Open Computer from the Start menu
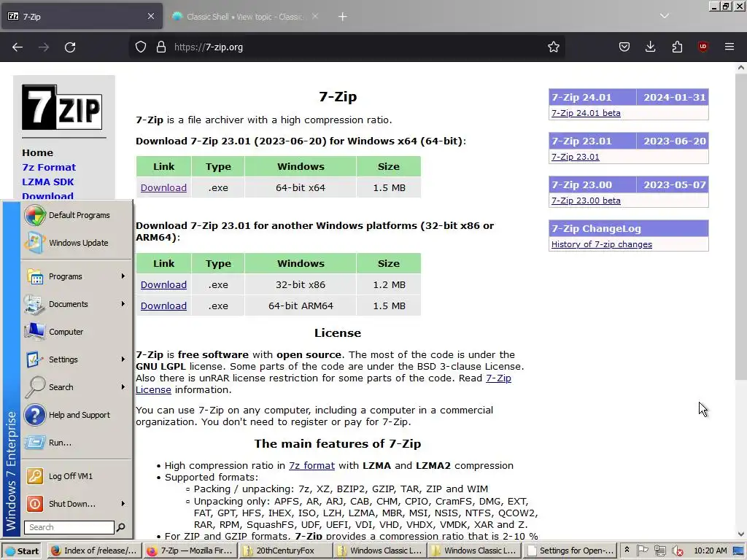Image resolution: width=747 pixels, height=560 pixels. coord(76,332)
